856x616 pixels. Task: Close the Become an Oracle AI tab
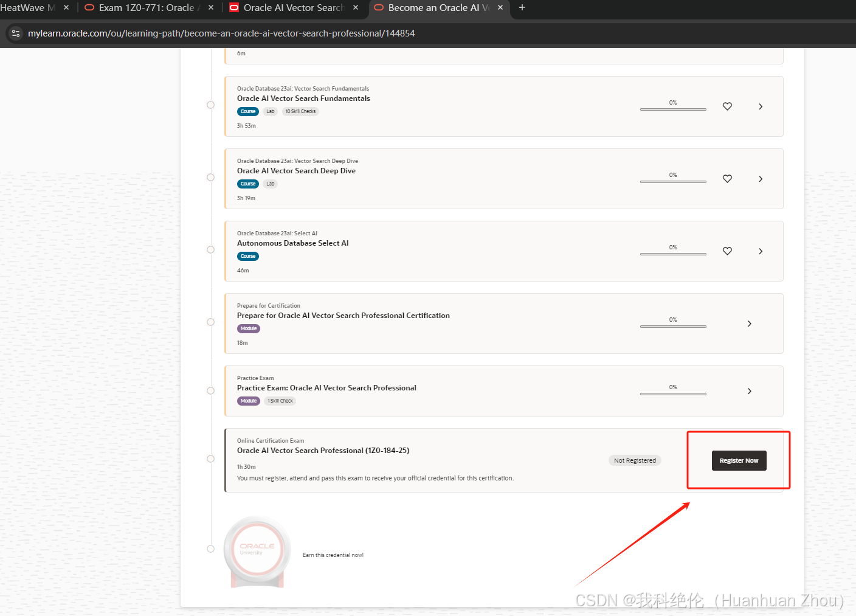(x=500, y=8)
